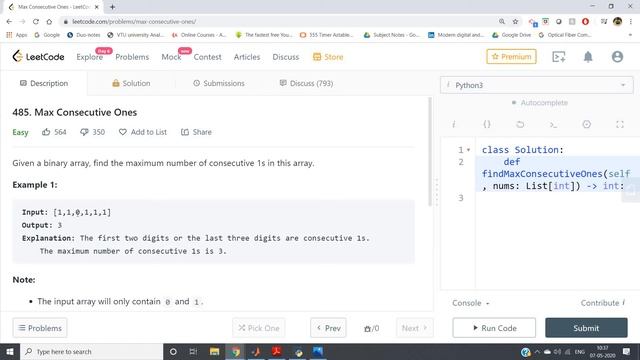Open Chrome from the taskbar
Image resolution: width=640 pixels, height=360 pixels.
[236, 351]
